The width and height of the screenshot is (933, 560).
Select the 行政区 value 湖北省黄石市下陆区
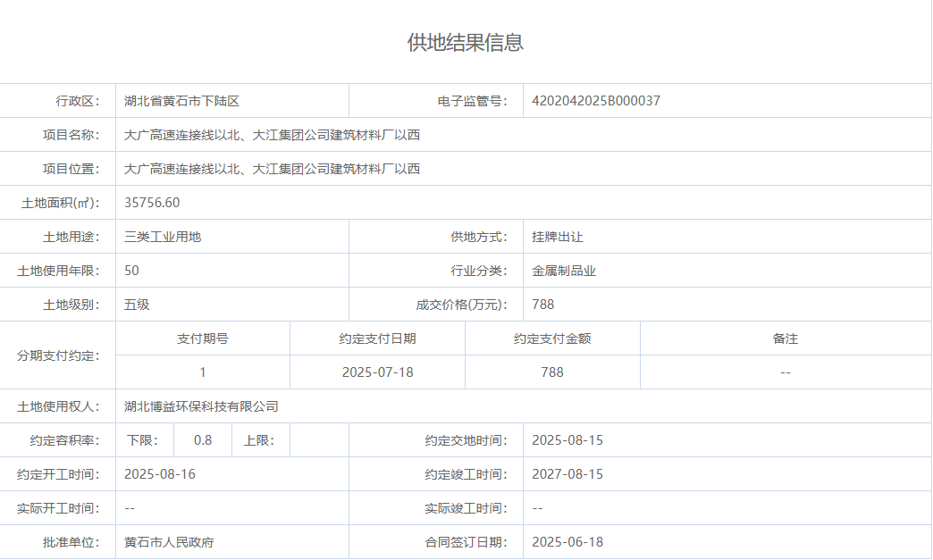(x=181, y=101)
